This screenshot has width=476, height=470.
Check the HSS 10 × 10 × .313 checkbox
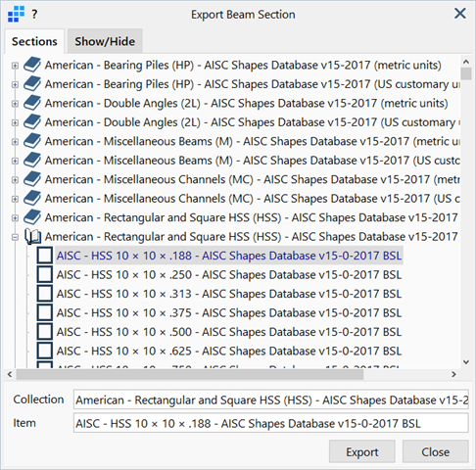(45, 294)
